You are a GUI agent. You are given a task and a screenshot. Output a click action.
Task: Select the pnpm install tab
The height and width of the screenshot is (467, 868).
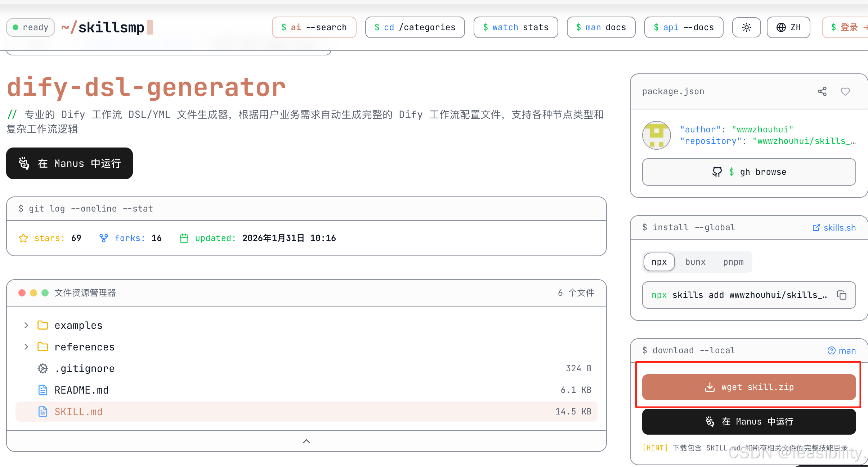pos(733,262)
